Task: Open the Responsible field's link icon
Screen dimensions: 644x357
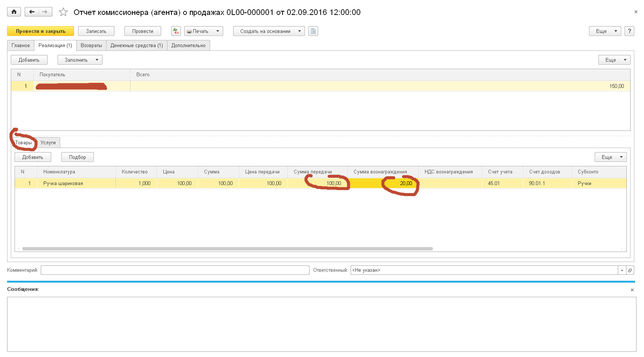Action: [630, 270]
